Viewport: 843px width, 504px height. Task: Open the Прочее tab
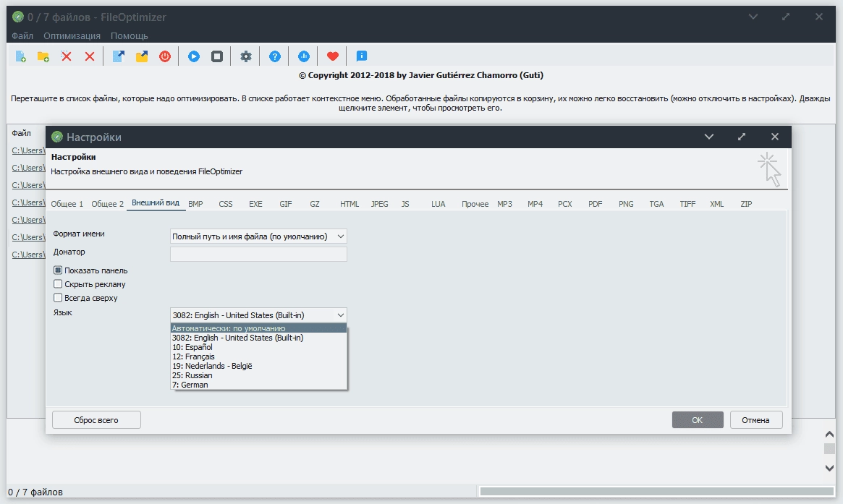click(475, 204)
